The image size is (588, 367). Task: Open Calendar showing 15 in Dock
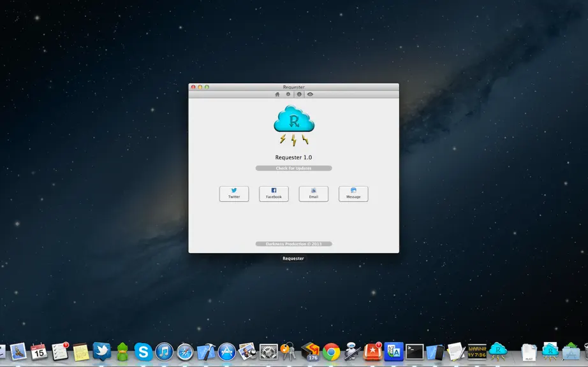pos(39,352)
